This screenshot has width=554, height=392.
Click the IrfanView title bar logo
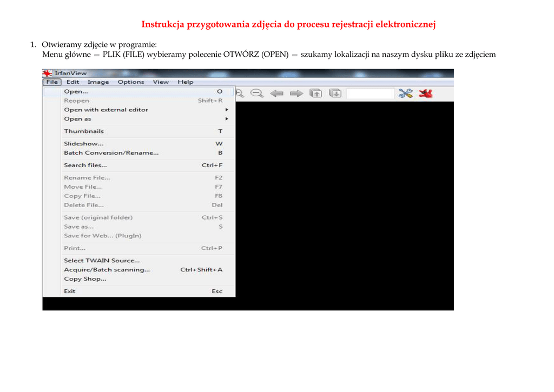48,73
